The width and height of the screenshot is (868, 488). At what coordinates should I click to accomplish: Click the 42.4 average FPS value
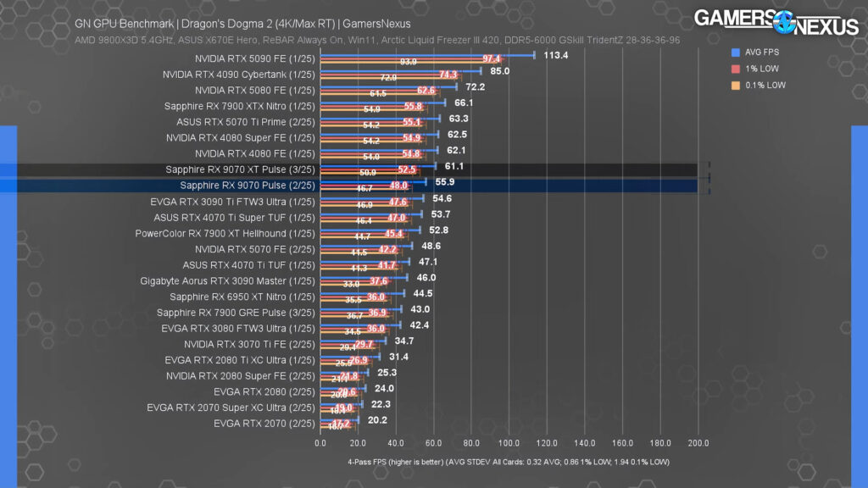[419, 325]
